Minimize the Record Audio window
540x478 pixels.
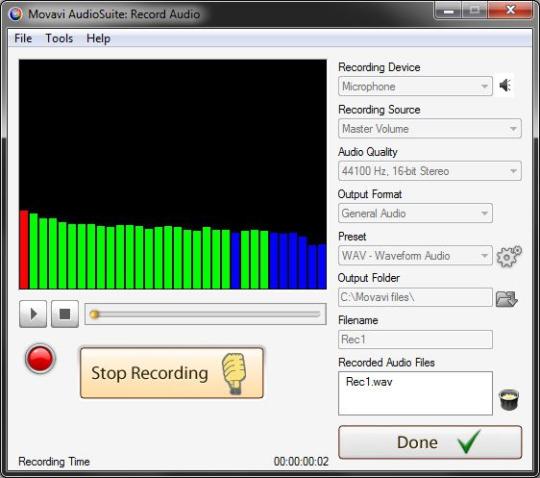(448, 11)
